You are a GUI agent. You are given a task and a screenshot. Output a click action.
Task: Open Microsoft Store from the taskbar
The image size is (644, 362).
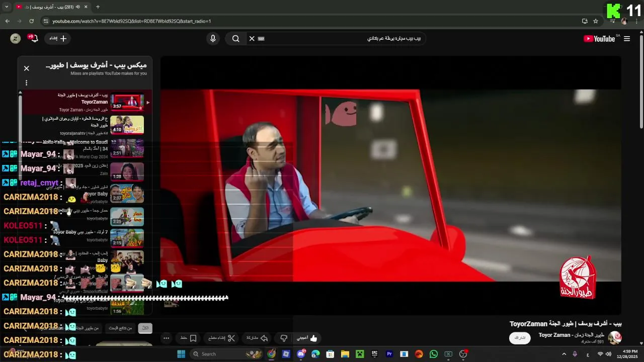(x=330, y=354)
